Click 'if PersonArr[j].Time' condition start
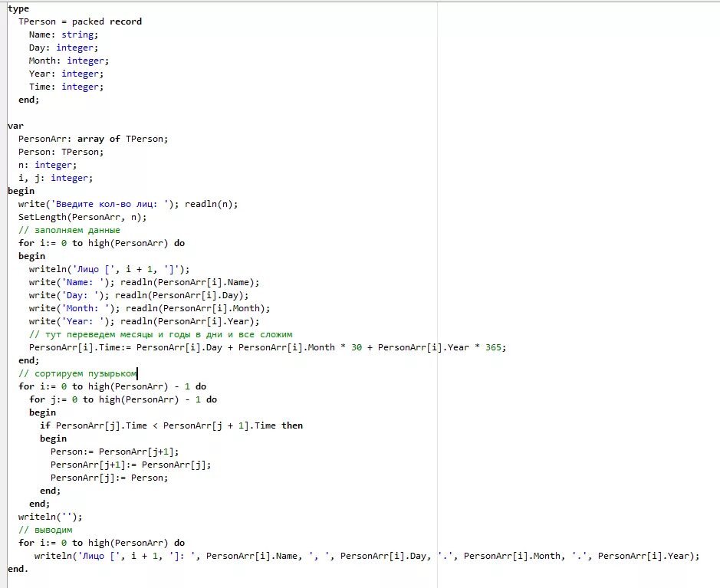This screenshot has width=720, height=588. click(94, 425)
